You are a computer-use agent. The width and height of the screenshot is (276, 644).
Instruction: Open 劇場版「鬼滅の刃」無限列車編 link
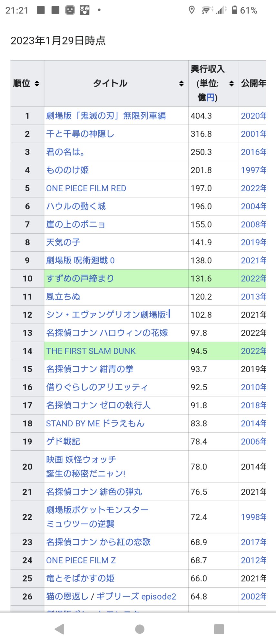pos(106,116)
